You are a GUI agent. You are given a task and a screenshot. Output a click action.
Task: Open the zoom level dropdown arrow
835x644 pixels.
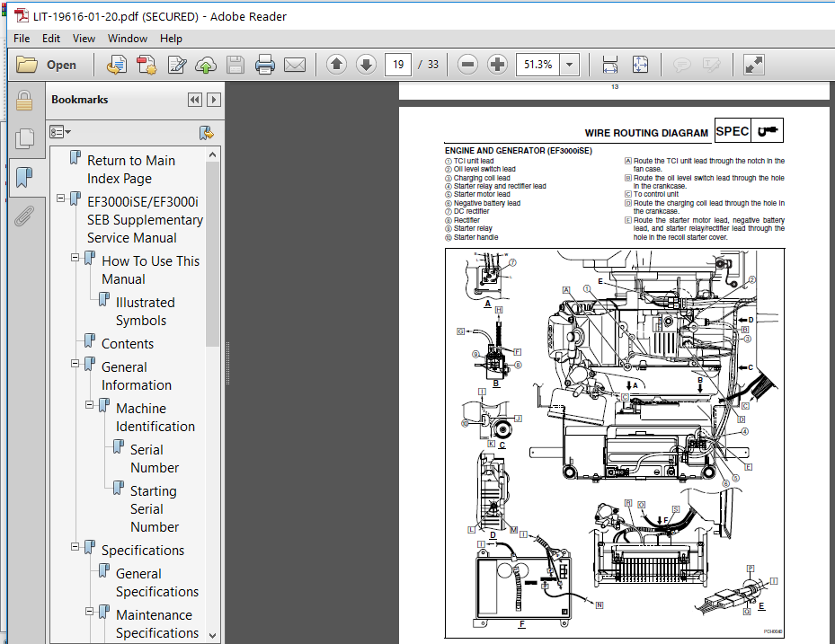pyautogui.click(x=569, y=65)
